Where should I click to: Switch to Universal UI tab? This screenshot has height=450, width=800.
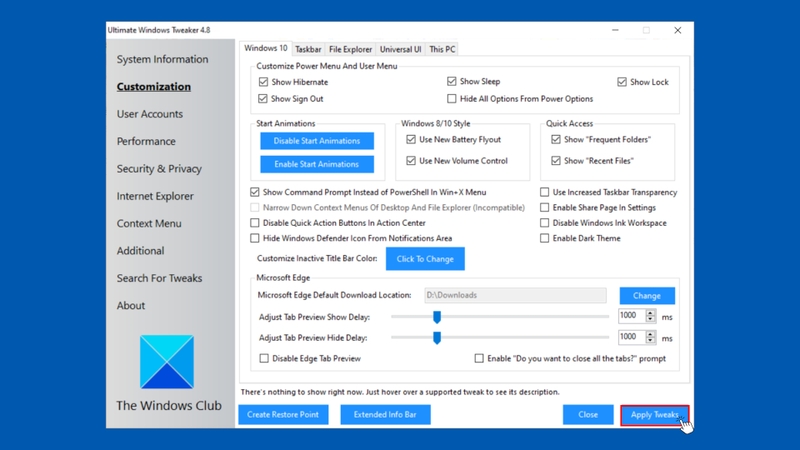(401, 49)
